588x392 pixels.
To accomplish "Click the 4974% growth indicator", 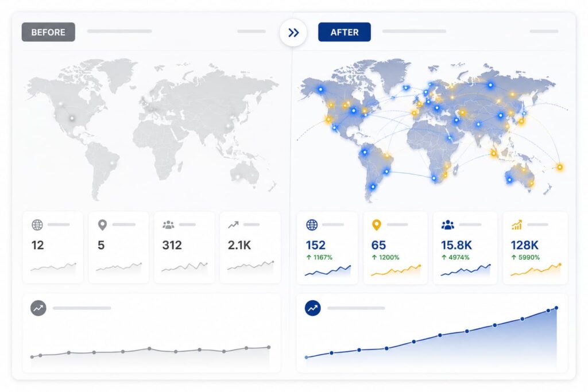I will (455, 258).
